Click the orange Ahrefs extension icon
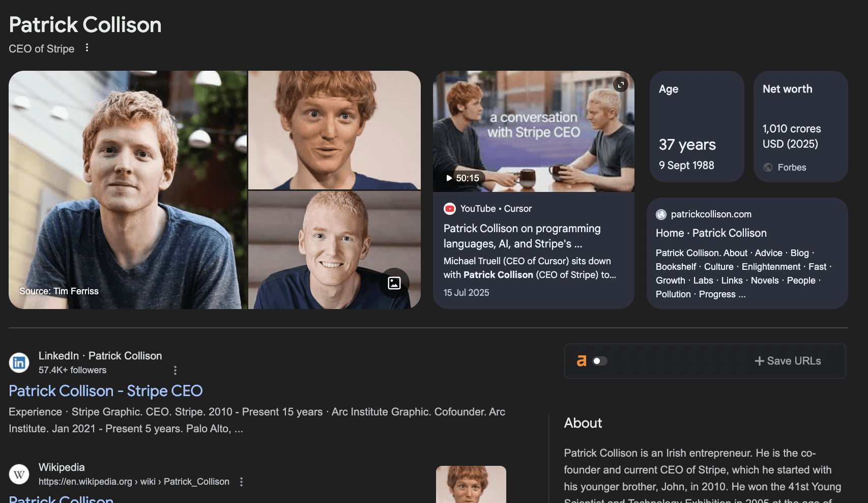 [582, 361]
